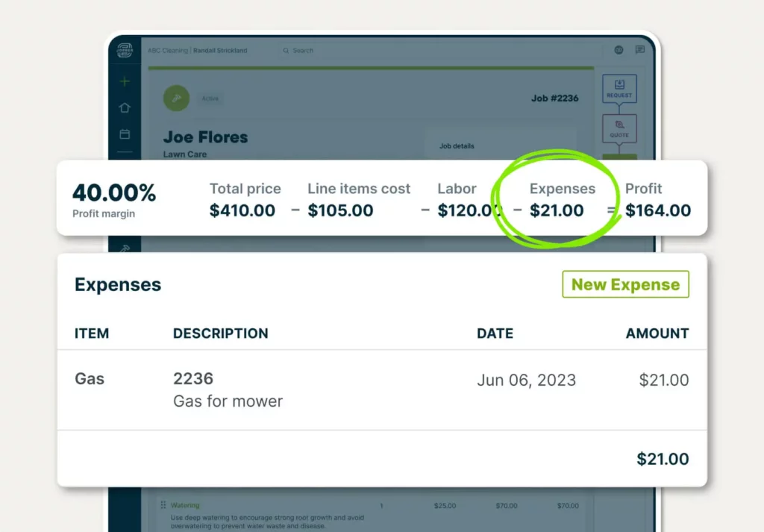Click the Search field in top bar
This screenshot has height=532, width=764.
(303, 51)
